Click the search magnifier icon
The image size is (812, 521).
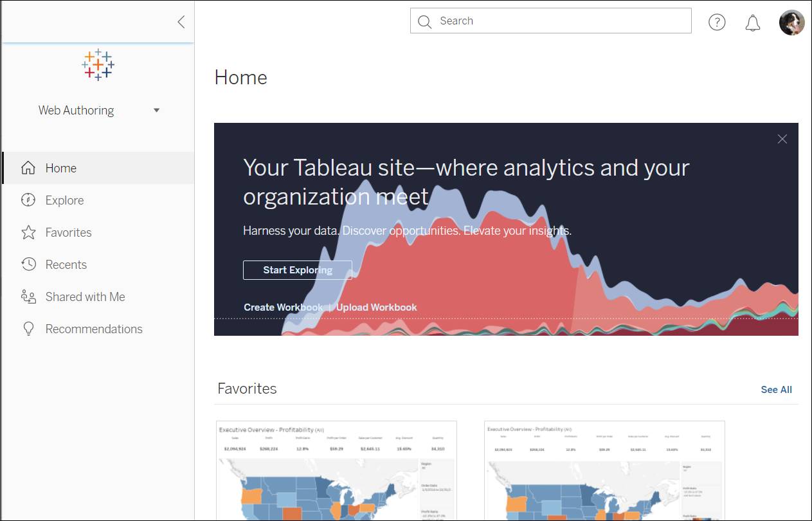click(x=424, y=21)
